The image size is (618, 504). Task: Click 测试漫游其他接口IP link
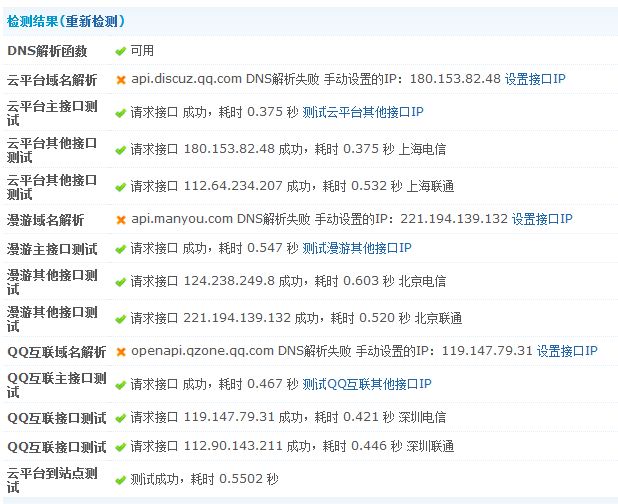pyautogui.click(x=357, y=248)
